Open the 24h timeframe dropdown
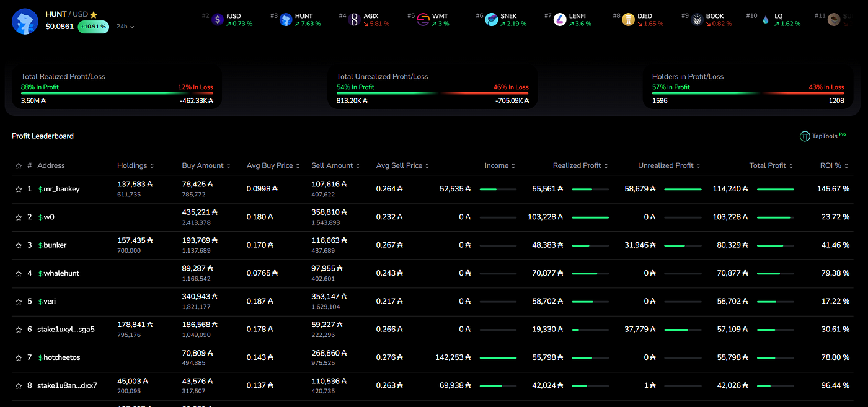Screen dimensions: 868x407 coord(125,27)
